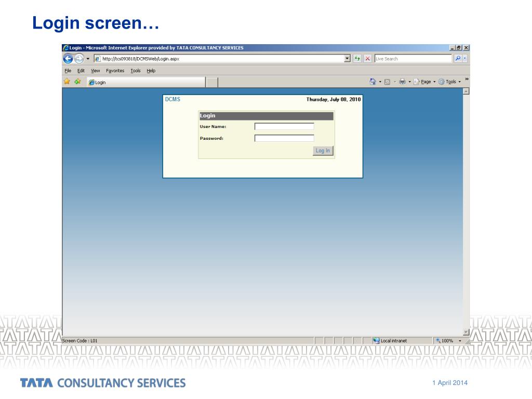Click the Home page icon
The width and height of the screenshot is (532, 399).
point(373,82)
